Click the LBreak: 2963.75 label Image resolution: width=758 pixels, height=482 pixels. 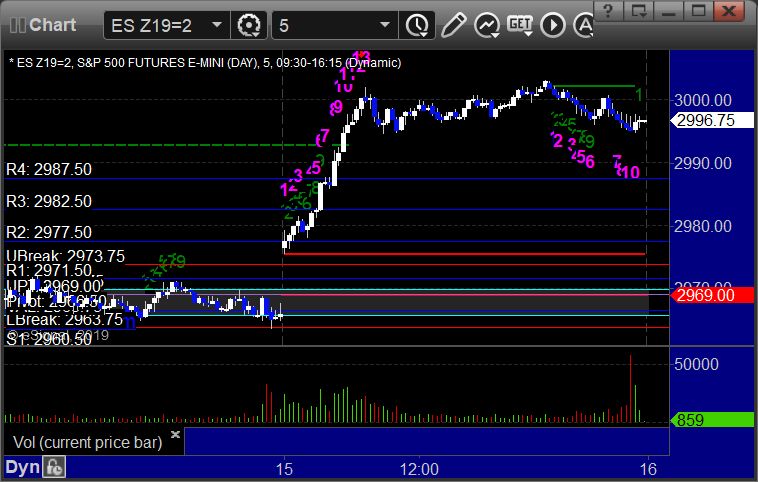64,320
